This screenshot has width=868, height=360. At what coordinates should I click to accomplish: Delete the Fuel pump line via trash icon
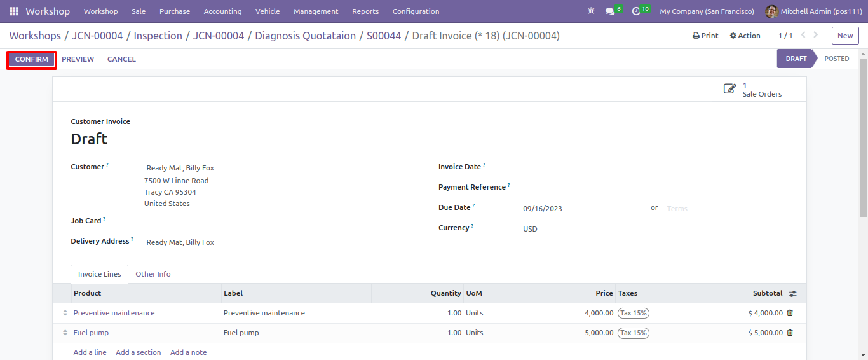coord(790,333)
